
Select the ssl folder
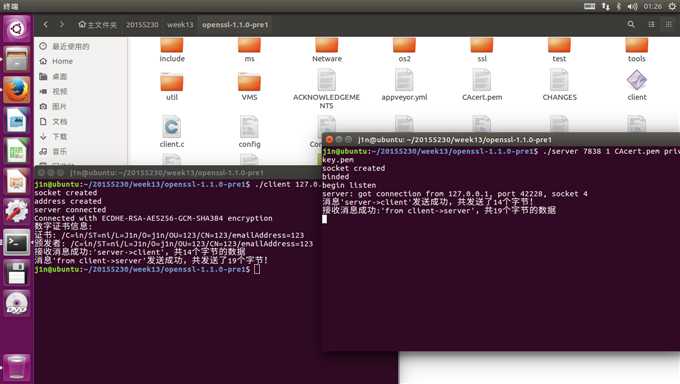(482, 50)
